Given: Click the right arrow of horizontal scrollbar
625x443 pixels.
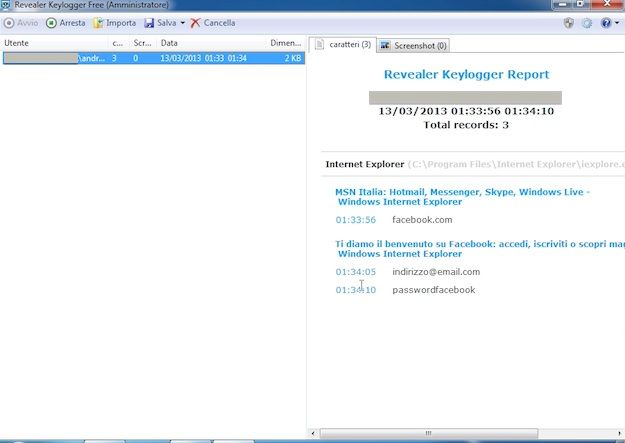Looking at the screenshot, I should click(x=620, y=433).
